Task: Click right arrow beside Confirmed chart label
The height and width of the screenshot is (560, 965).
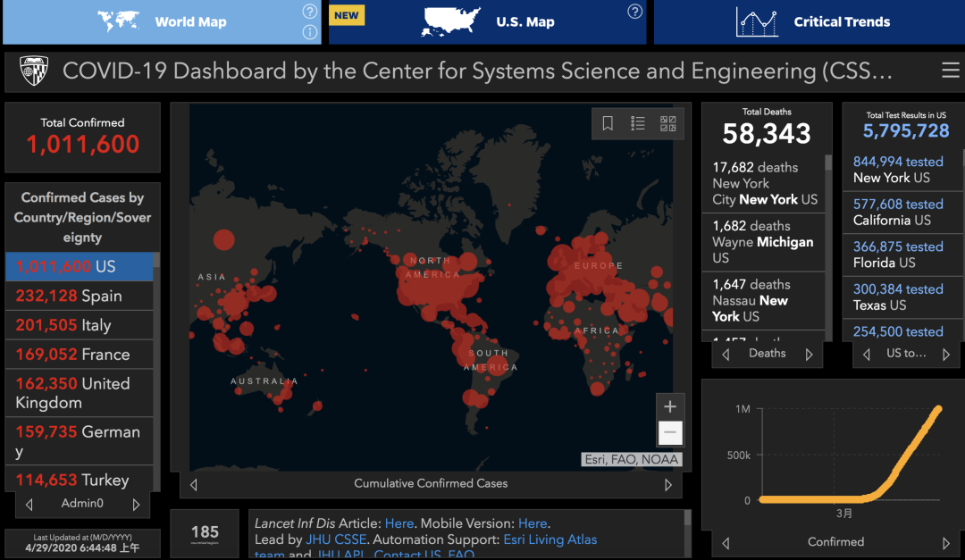Action: 946,543
